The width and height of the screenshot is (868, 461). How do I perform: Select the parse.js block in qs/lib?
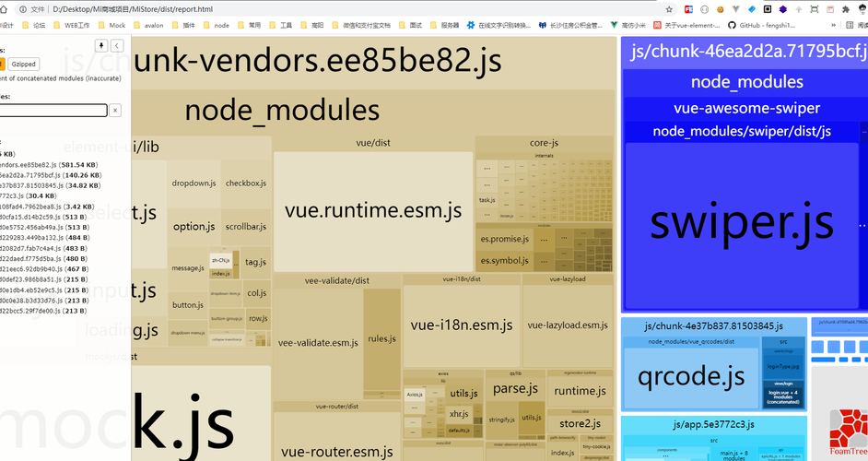pos(515,389)
